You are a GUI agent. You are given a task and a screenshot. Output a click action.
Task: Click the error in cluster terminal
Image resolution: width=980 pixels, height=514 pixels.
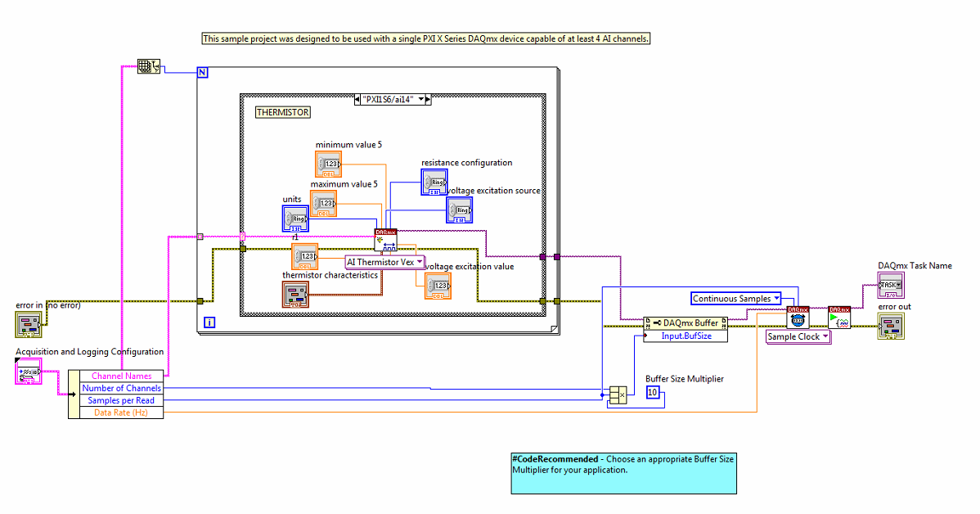point(28,325)
